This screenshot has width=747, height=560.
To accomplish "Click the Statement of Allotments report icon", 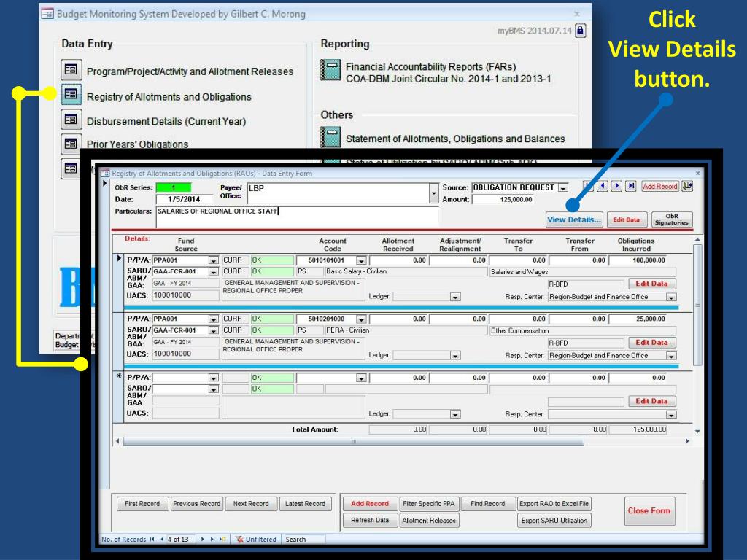I will (330, 136).
